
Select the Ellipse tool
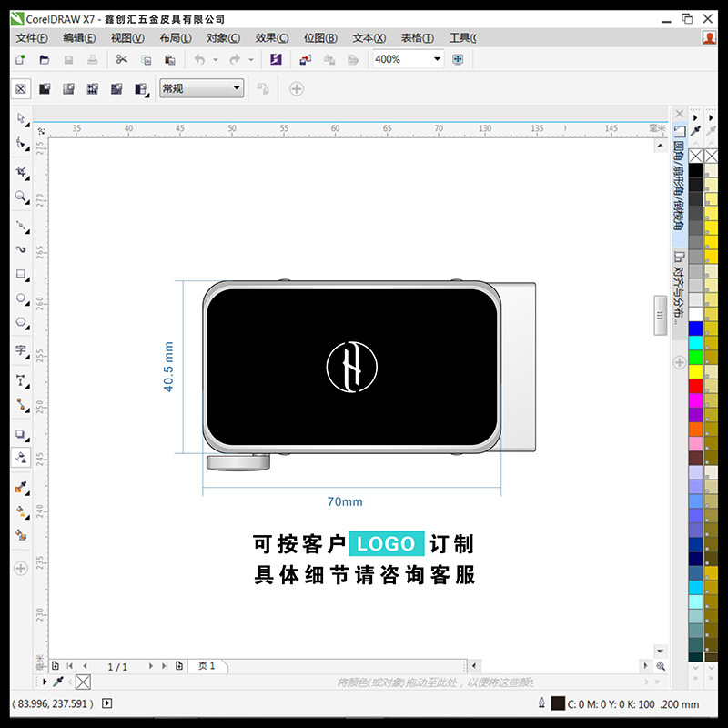coord(21,298)
